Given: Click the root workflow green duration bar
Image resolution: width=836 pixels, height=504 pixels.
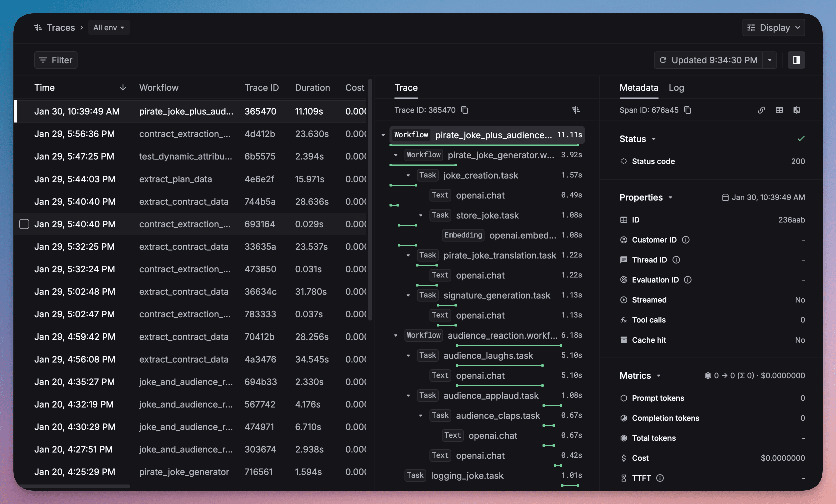Looking at the screenshot, I should click(x=484, y=145).
